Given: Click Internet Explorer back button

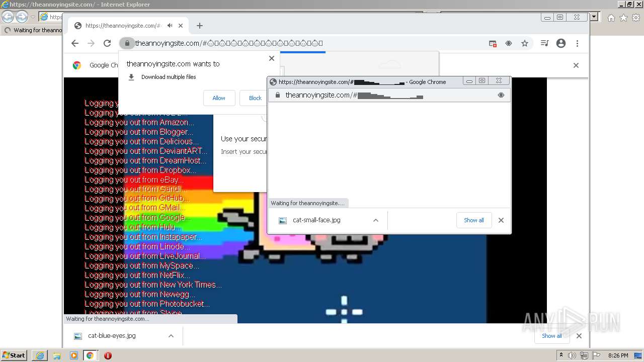Looking at the screenshot, I should click(8, 17).
